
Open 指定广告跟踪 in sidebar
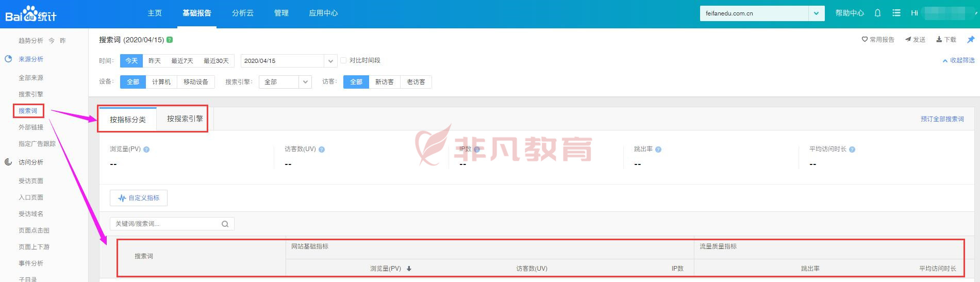point(37,144)
